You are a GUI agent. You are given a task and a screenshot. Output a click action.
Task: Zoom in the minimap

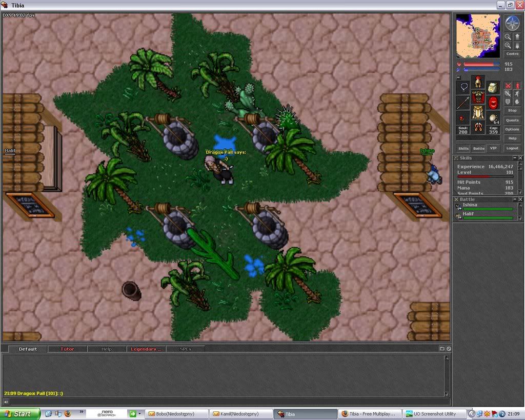click(x=508, y=45)
